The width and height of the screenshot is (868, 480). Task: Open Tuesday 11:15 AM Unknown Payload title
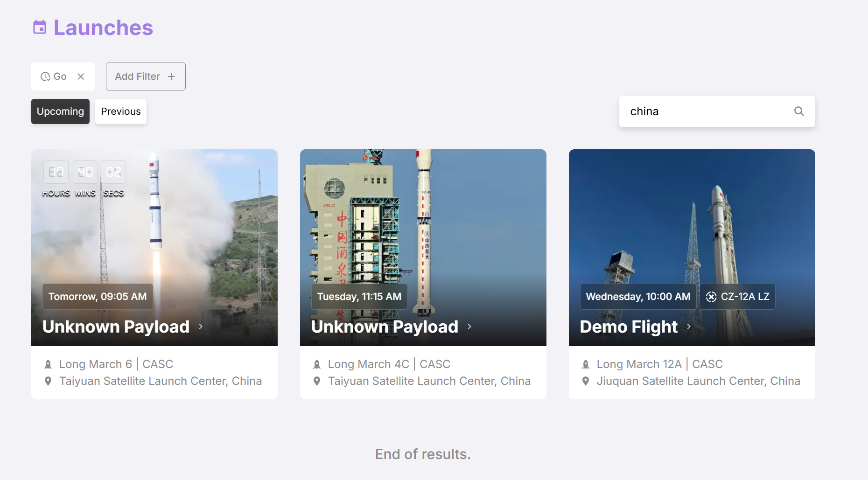[385, 327]
